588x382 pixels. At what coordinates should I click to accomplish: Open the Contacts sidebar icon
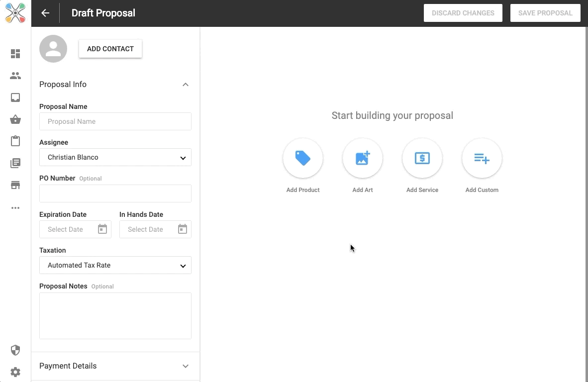[15, 76]
